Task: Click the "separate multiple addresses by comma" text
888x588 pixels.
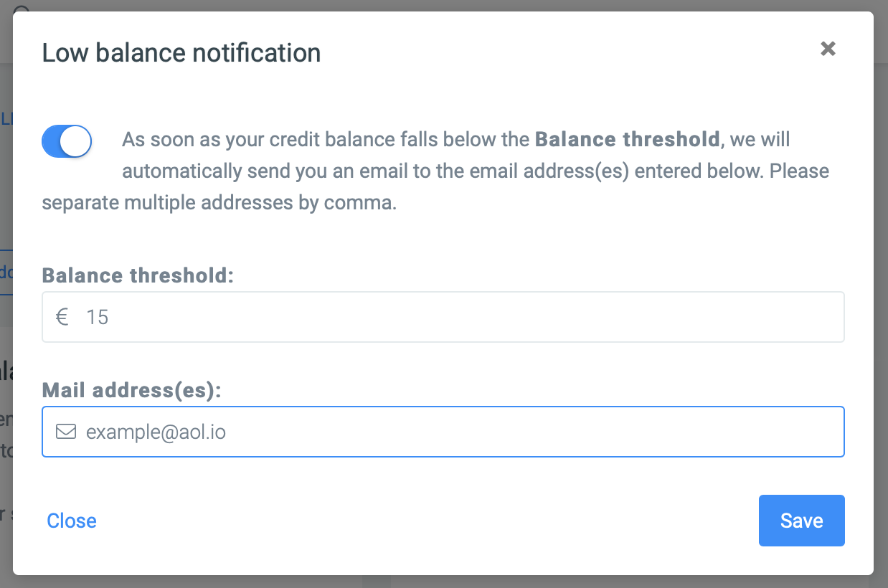Action: 219,203
